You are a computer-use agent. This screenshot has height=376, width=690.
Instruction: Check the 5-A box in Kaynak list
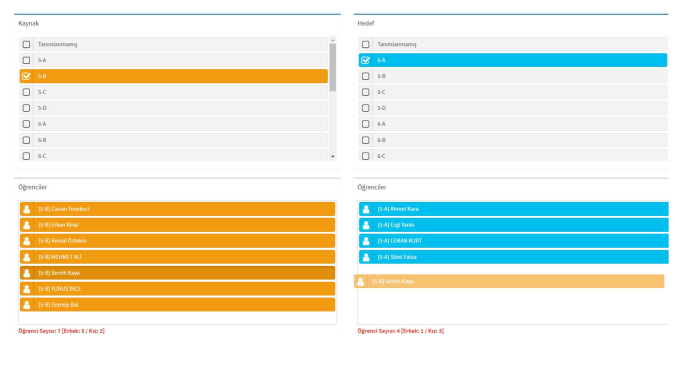(26, 60)
